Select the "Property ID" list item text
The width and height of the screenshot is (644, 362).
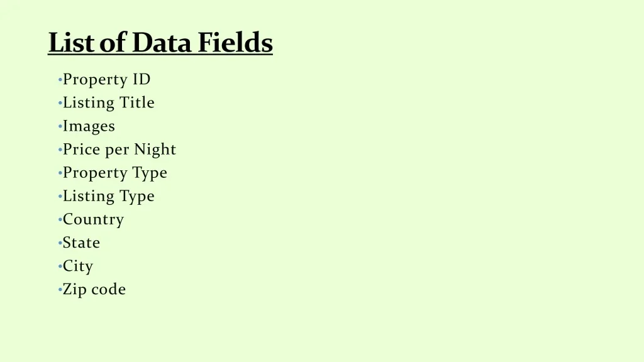[106, 80]
